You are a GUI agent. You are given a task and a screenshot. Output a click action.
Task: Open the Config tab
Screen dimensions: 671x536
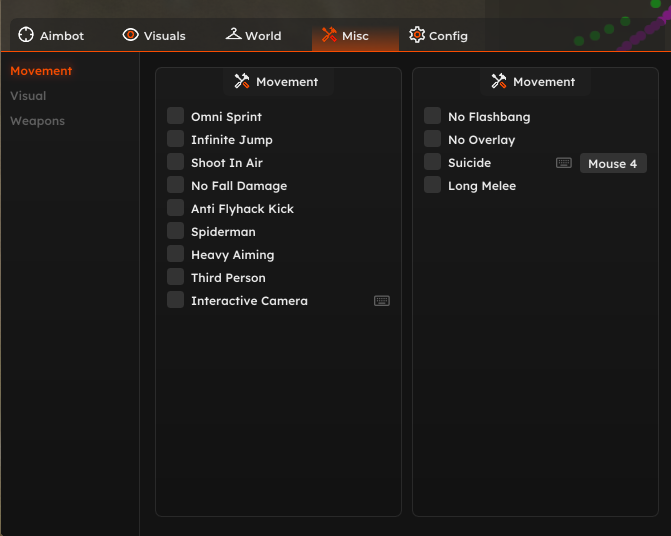(x=438, y=35)
